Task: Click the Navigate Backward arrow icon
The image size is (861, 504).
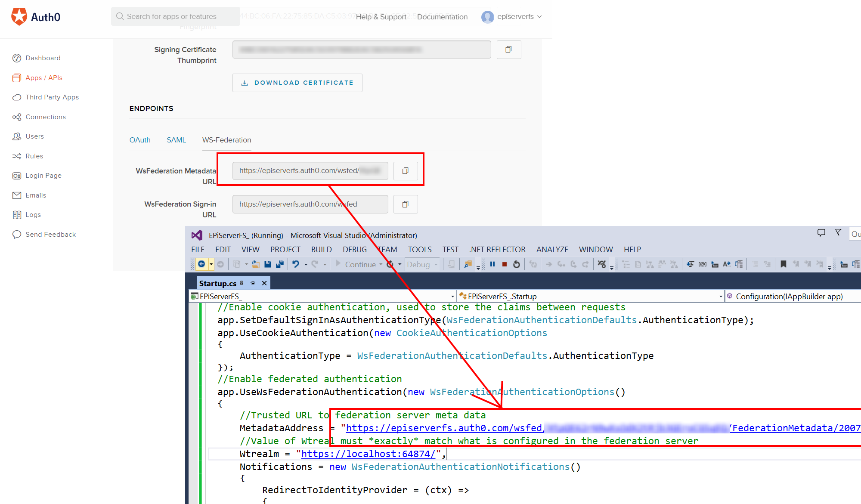Action: [x=201, y=264]
